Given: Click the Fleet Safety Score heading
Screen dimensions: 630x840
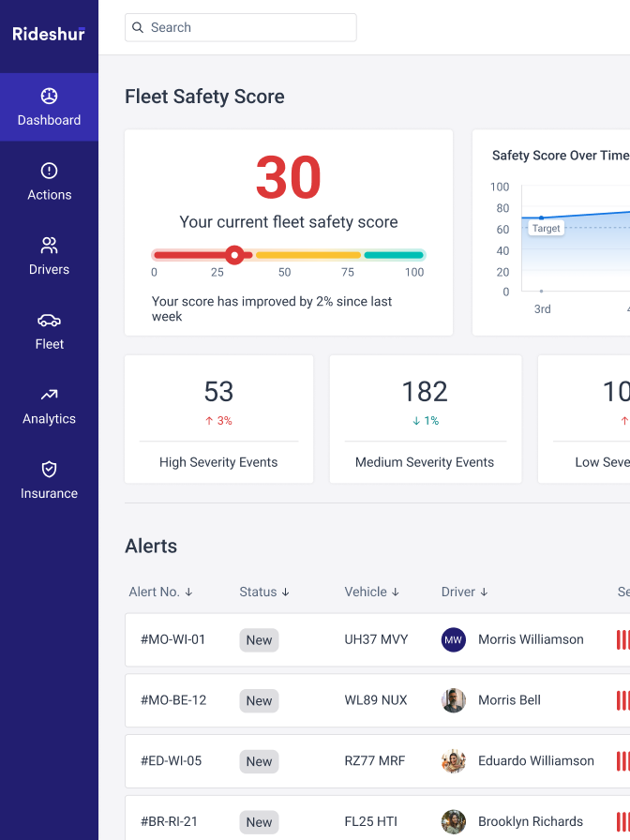Looking at the screenshot, I should (x=204, y=97).
